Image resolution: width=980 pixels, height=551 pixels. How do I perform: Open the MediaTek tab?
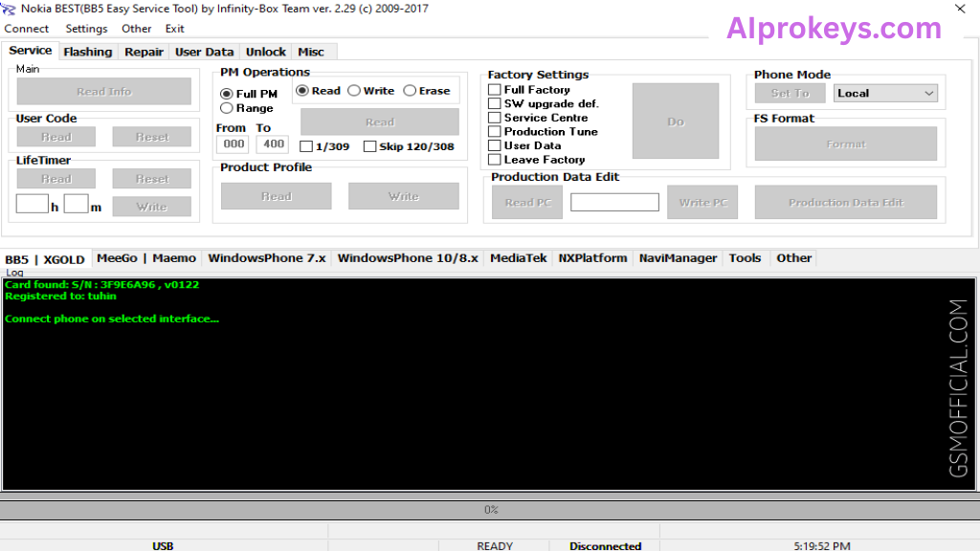pos(518,258)
